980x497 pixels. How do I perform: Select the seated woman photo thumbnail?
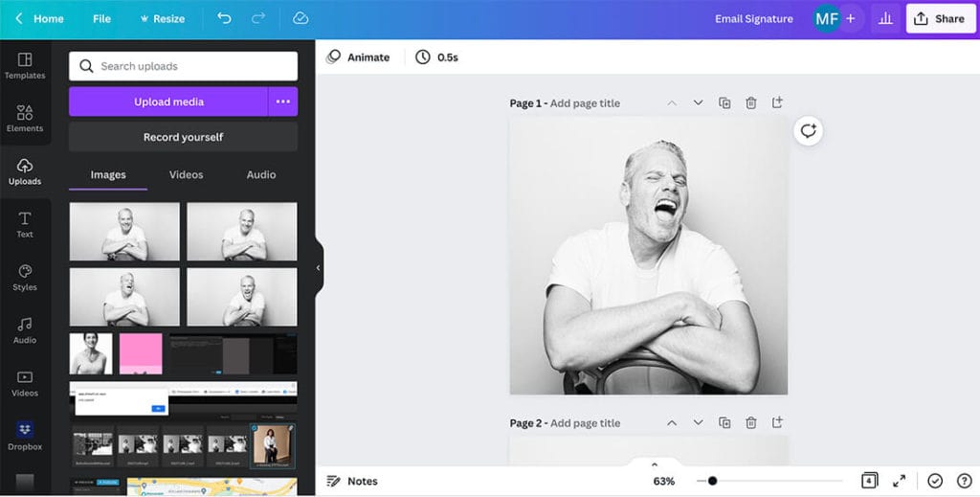click(x=273, y=446)
